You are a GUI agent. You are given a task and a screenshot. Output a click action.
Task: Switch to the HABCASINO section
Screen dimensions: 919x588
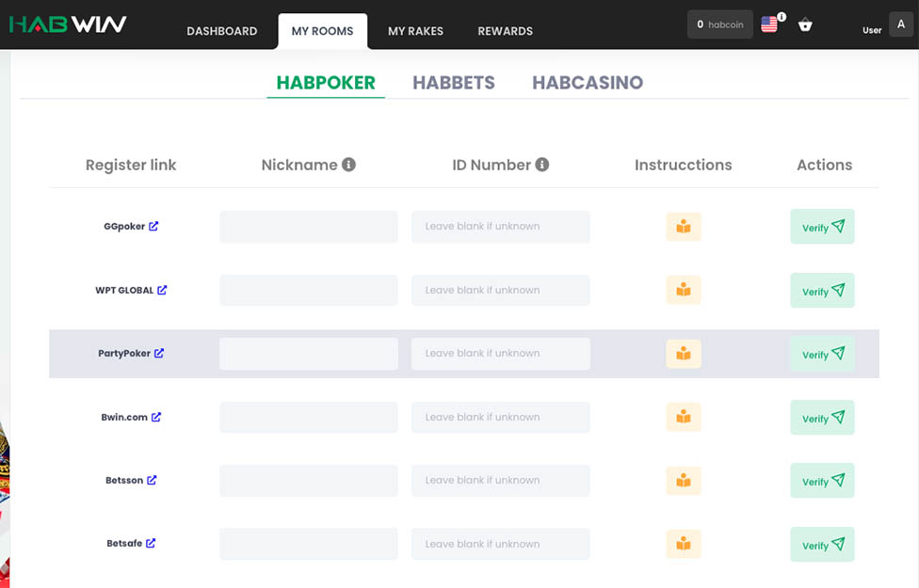[588, 83]
